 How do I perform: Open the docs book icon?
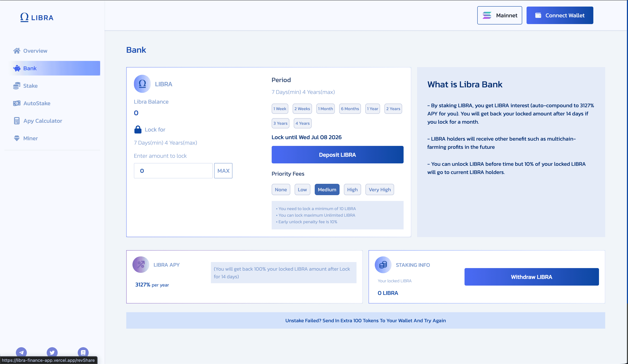[x=83, y=352]
